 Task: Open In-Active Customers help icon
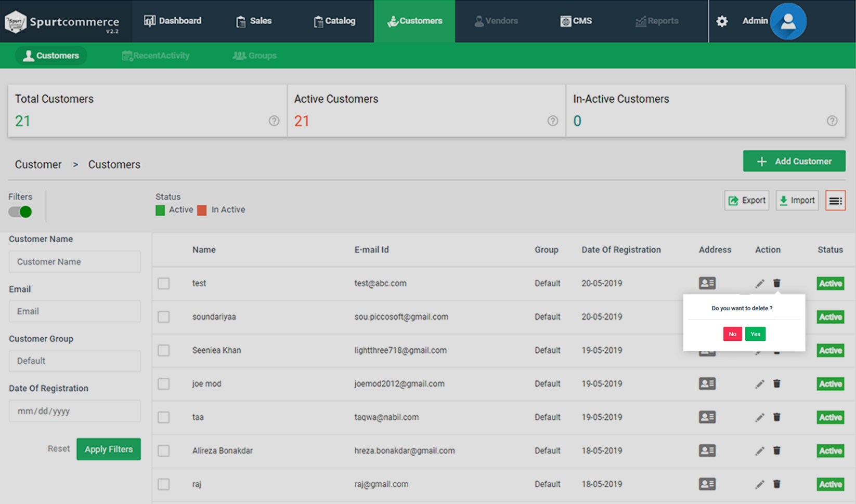tap(832, 121)
